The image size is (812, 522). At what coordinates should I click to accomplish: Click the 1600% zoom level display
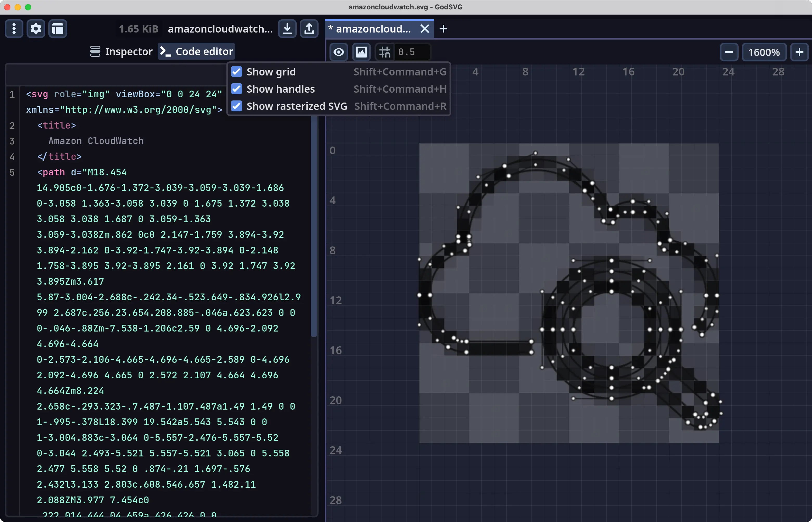click(x=764, y=52)
